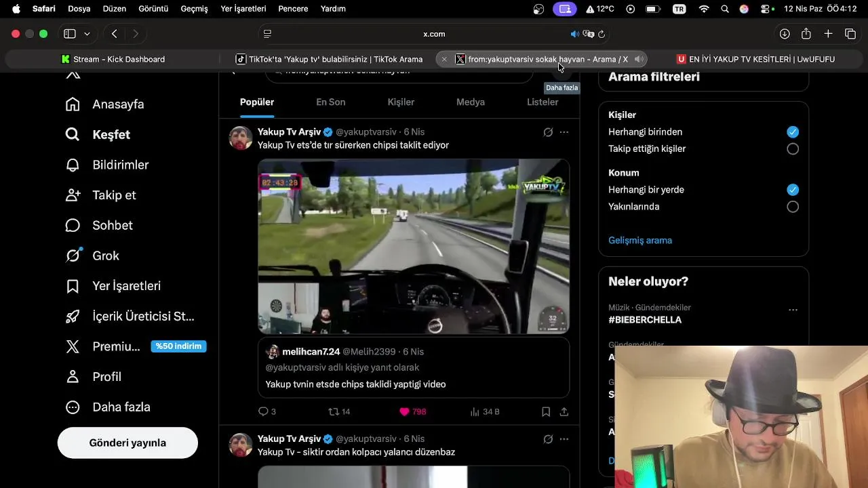Open more options on first post

point(564,132)
